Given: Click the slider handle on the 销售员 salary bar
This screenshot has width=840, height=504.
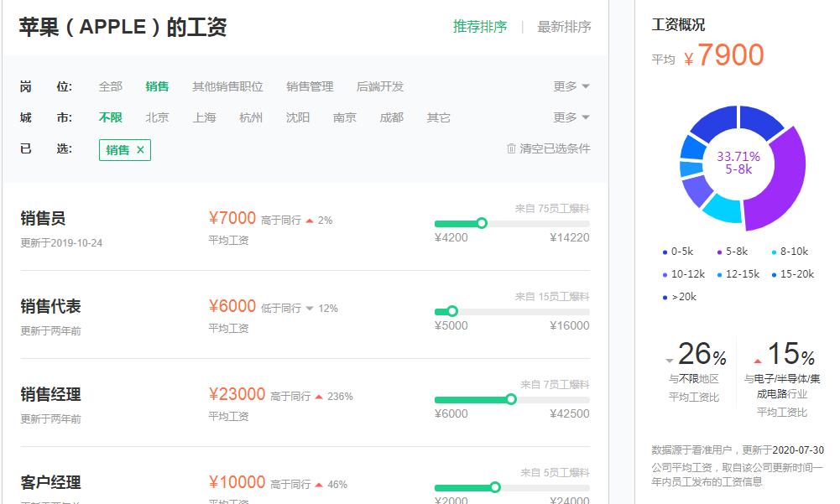Looking at the screenshot, I should [482, 223].
